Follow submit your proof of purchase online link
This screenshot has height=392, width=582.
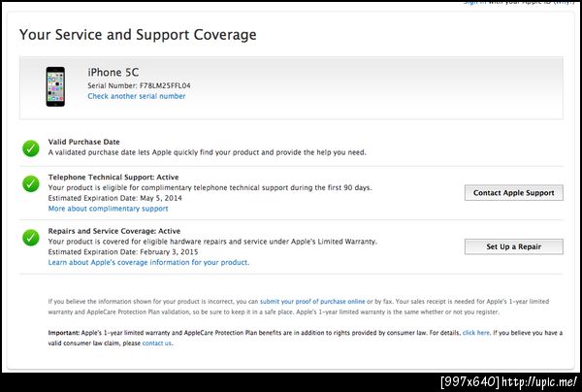[x=312, y=302]
